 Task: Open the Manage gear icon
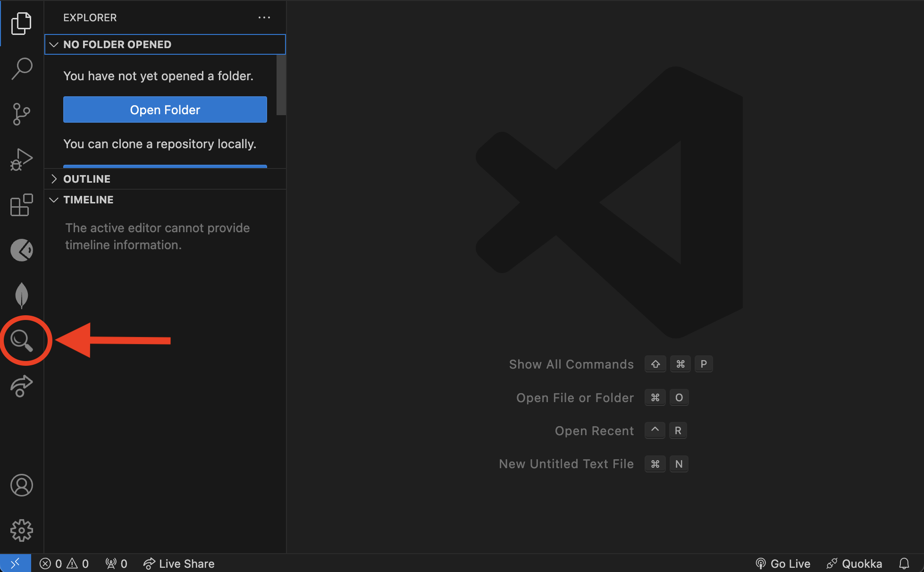[x=21, y=530]
